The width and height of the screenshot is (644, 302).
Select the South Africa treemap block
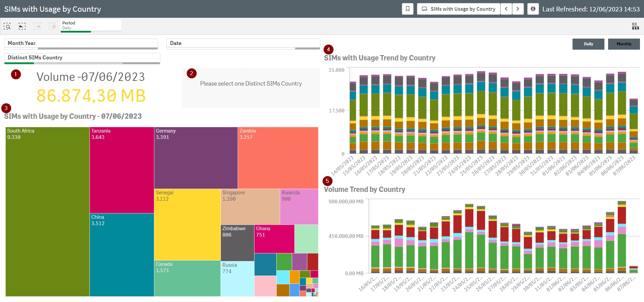pyautogui.click(x=47, y=211)
